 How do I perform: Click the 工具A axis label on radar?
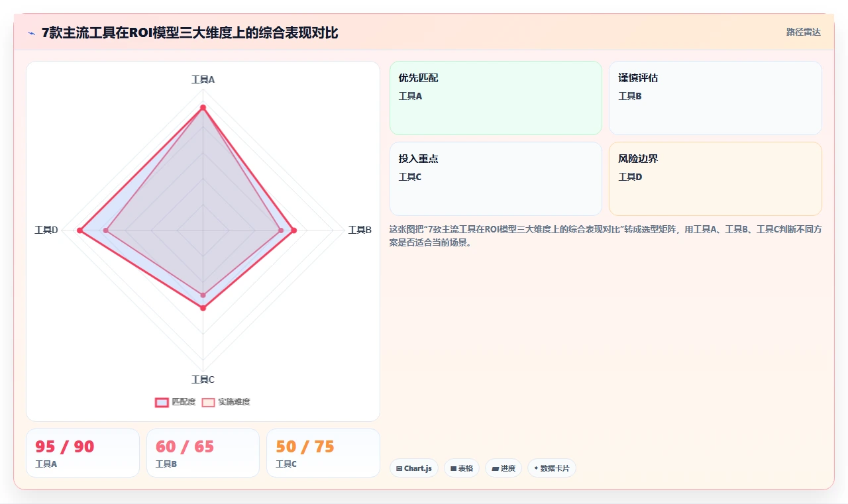pos(203,79)
